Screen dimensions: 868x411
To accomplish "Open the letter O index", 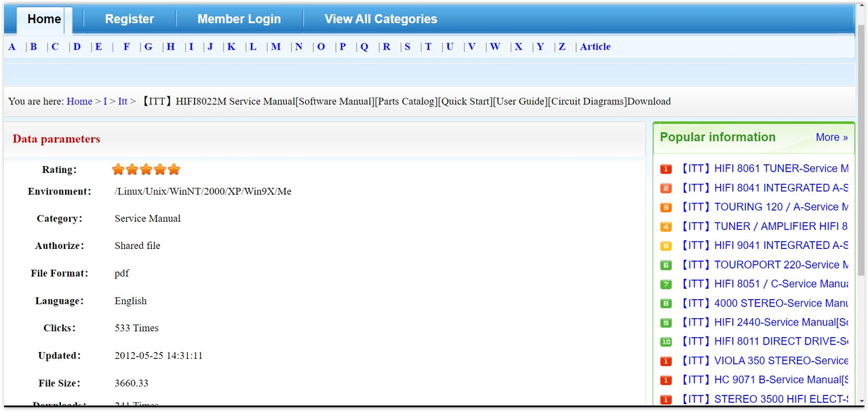I will point(321,47).
